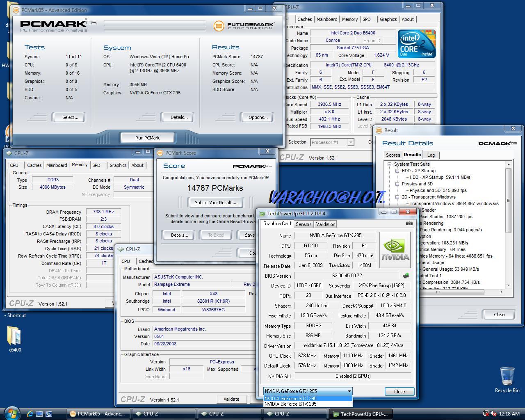Click the Show Desktop quick launch icon
525x420 pixels.
[39, 414]
